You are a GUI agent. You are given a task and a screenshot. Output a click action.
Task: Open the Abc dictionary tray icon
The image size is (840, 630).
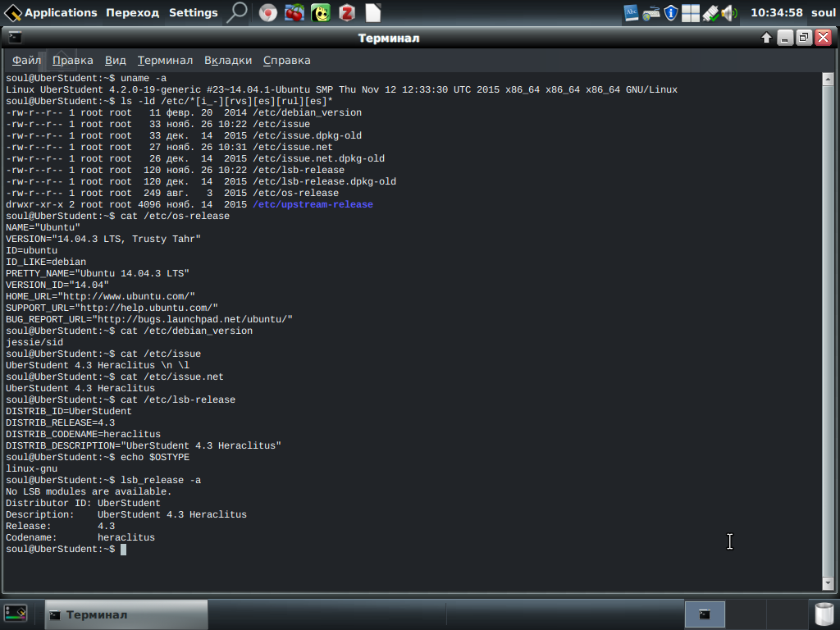(x=631, y=13)
